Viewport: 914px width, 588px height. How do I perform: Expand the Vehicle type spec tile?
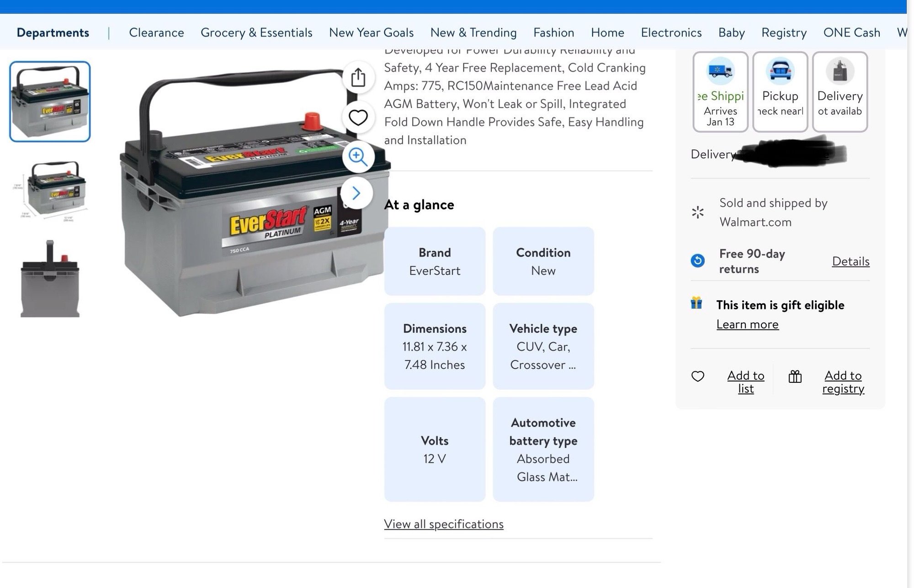point(543,346)
